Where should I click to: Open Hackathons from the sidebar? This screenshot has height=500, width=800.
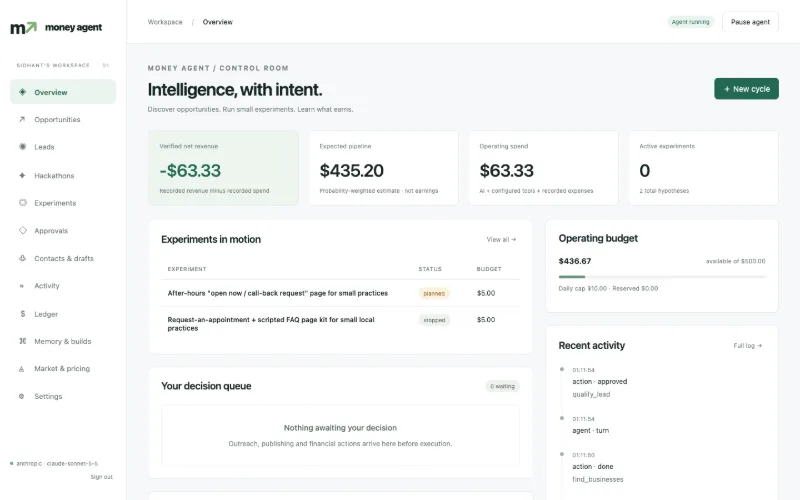(x=63, y=176)
